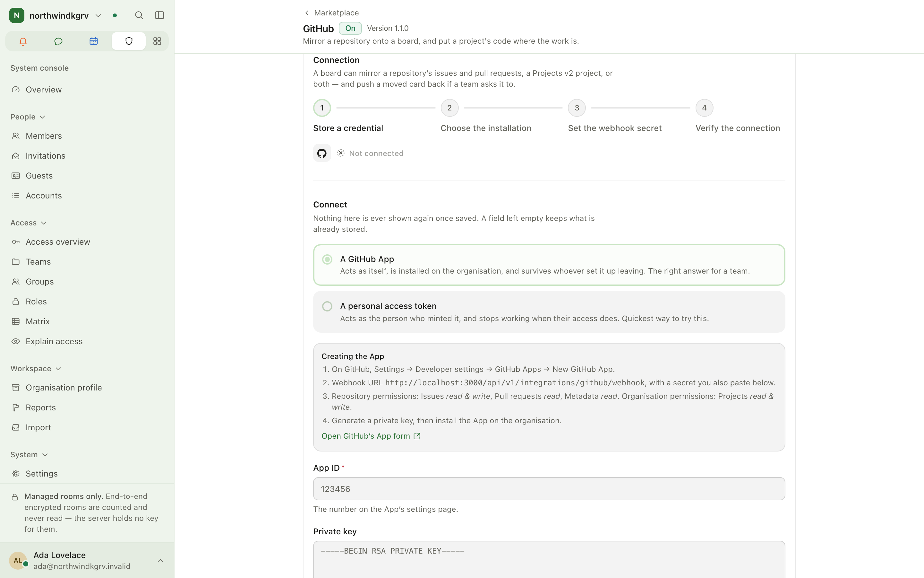The image size is (924, 578).
Task: Click the Matrix table icon
Action: point(16,321)
